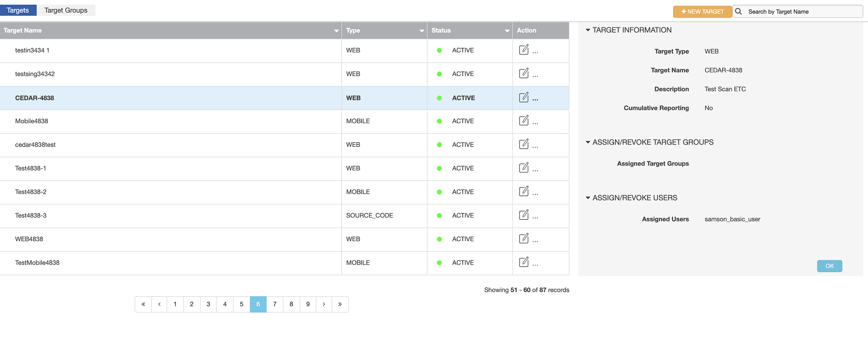Click edit icon for Test4838-1 row
Image resolution: width=868 pixels, height=355 pixels.
pos(524,167)
